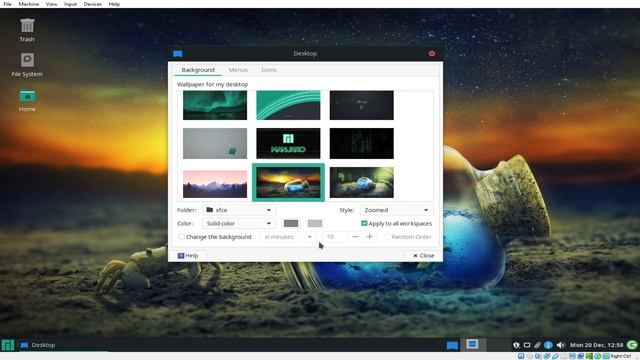This screenshot has width=640, height=360.
Task: Click the VirtualBox hard disk status icon
Action: (x=521, y=356)
